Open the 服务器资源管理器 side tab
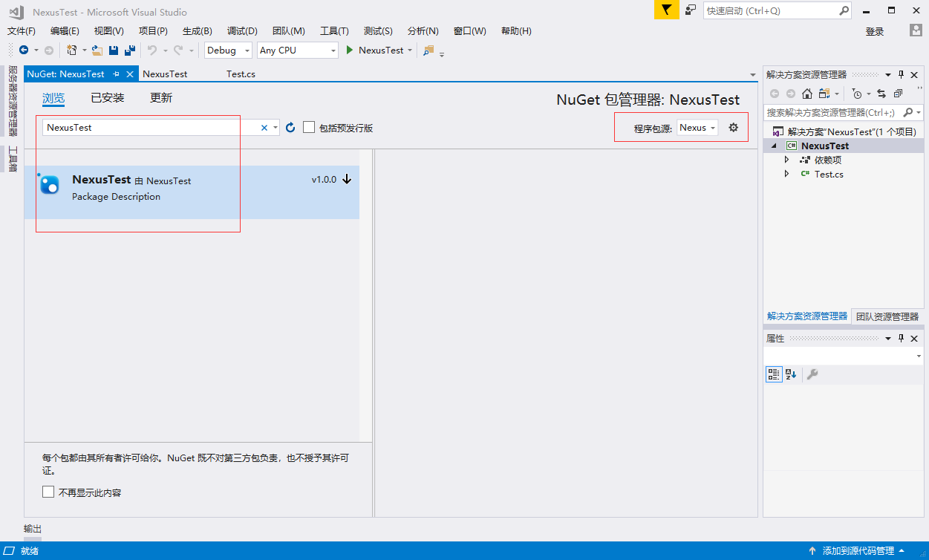 pos(13,101)
